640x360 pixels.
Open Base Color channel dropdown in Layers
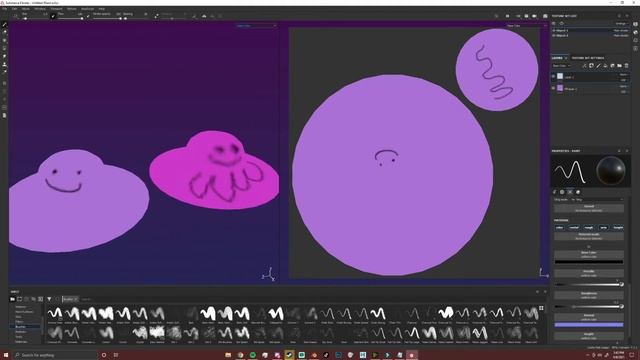pyautogui.click(x=561, y=66)
